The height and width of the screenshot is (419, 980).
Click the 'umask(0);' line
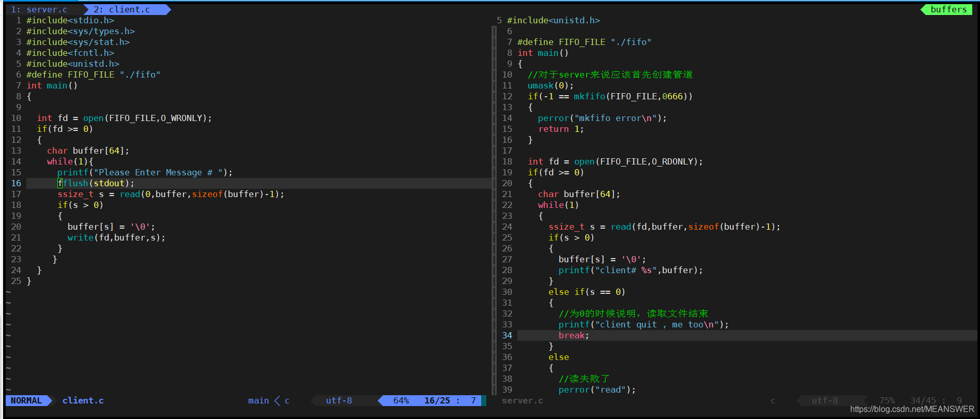pyautogui.click(x=550, y=85)
